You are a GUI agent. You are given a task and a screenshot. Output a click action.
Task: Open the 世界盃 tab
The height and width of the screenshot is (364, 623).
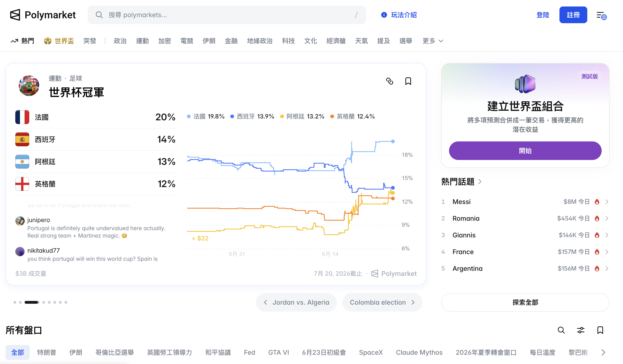click(x=59, y=41)
